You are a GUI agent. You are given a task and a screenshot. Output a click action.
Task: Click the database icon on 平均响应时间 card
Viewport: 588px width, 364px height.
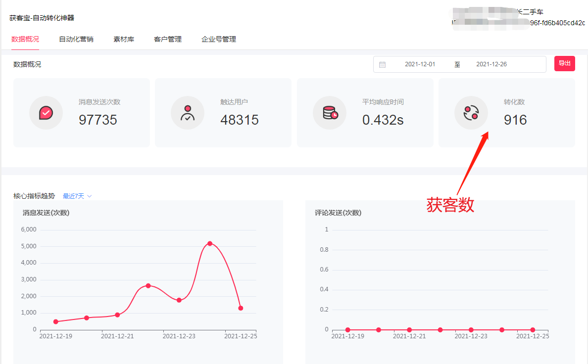[x=330, y=112]
